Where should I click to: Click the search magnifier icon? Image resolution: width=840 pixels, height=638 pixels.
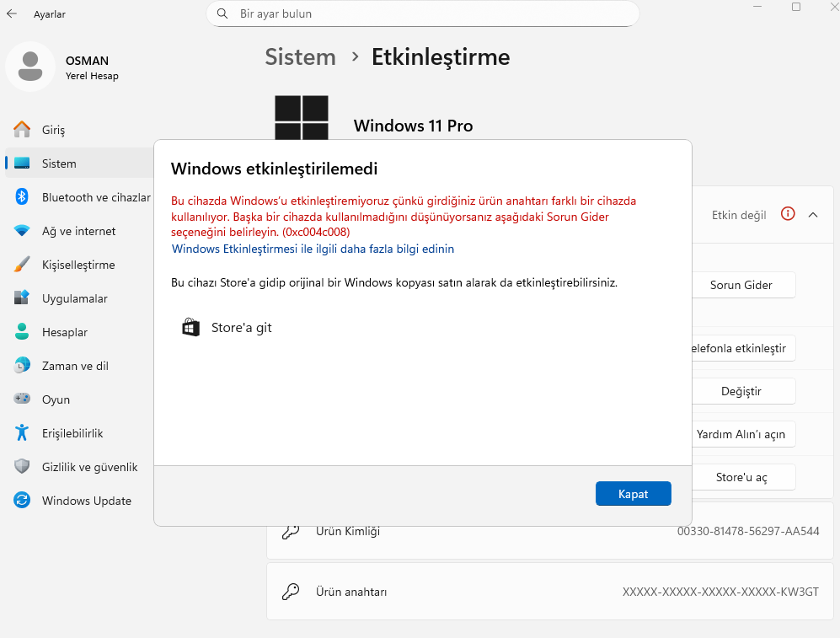(x=222, y=13)
